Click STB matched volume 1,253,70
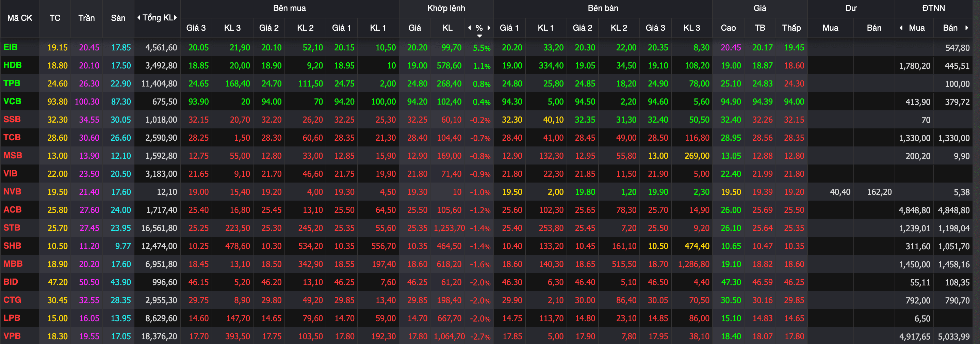Screen dimensions: 980x344 coord(449,228)
